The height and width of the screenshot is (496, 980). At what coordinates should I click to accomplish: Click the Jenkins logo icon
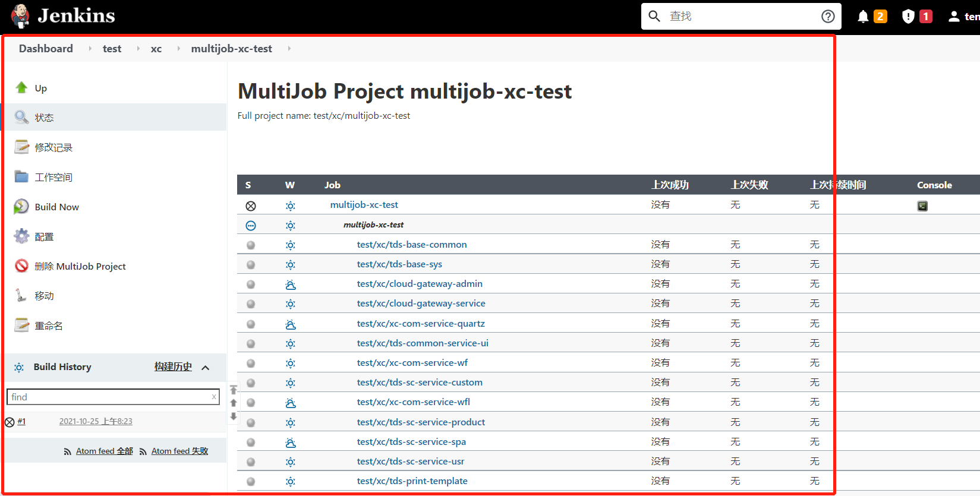tap(20, 16)
